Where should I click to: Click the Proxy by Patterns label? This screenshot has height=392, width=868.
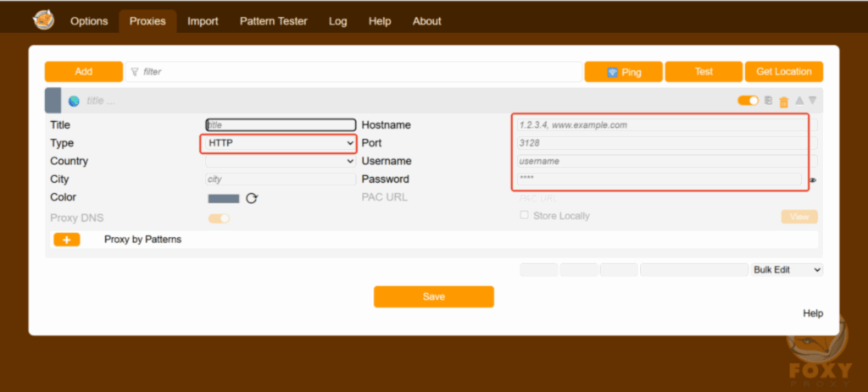[142, 240]
